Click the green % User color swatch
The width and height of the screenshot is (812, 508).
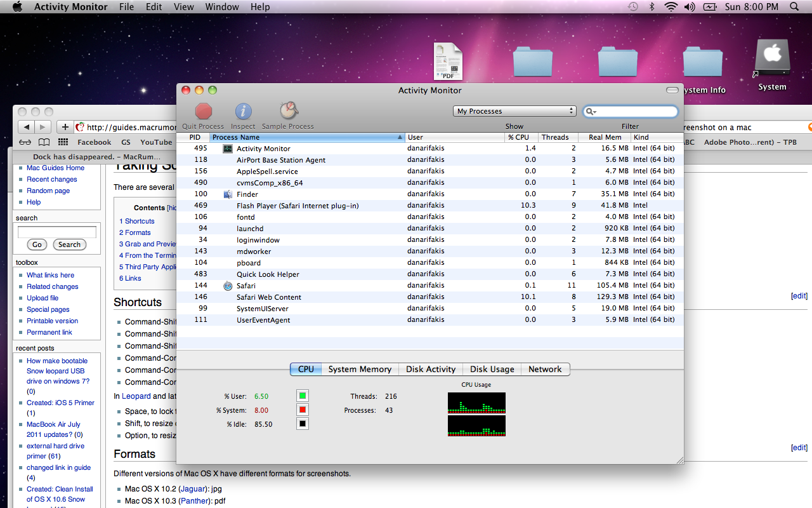[303, 396]
